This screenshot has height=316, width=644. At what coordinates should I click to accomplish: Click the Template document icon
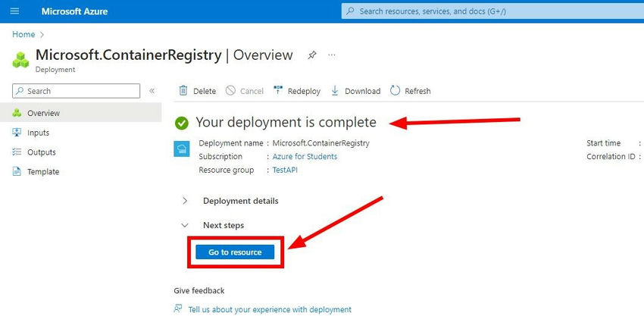point(17,171)
